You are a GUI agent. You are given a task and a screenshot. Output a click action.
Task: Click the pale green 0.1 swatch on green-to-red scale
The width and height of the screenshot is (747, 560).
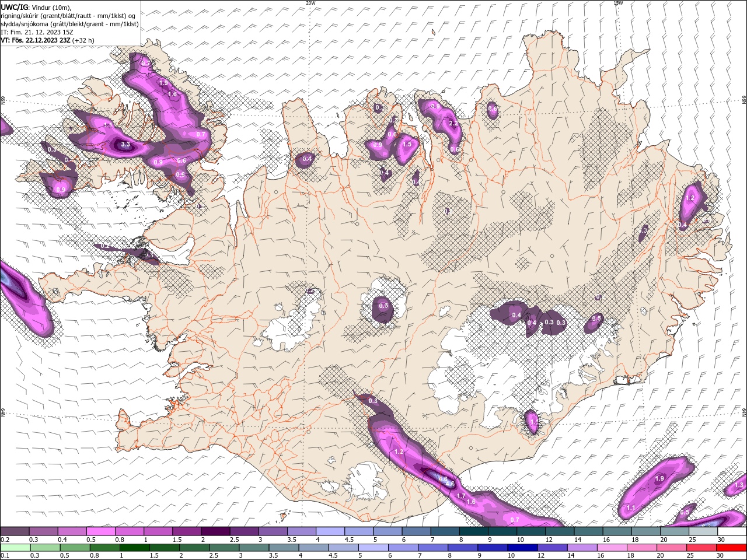point(15,548)
